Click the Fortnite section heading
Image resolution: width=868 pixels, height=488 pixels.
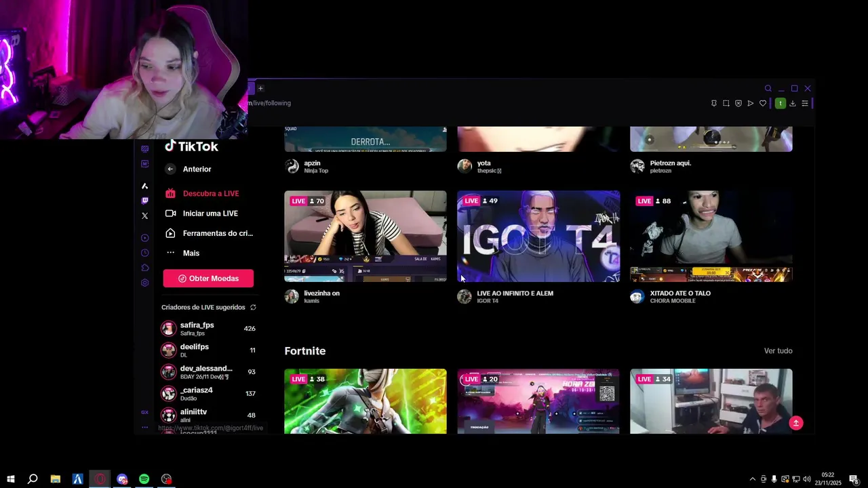point(305,351)
